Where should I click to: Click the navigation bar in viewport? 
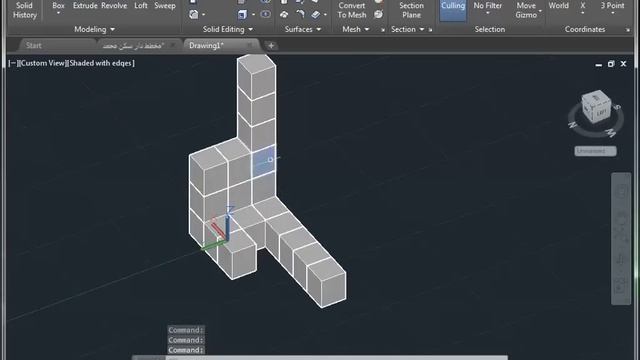(x=621, y=239)
